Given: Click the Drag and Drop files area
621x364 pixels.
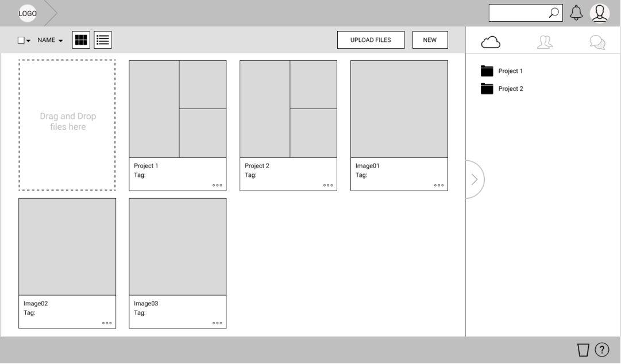Looking at the screenshot, I should click(x=67, y=125).
